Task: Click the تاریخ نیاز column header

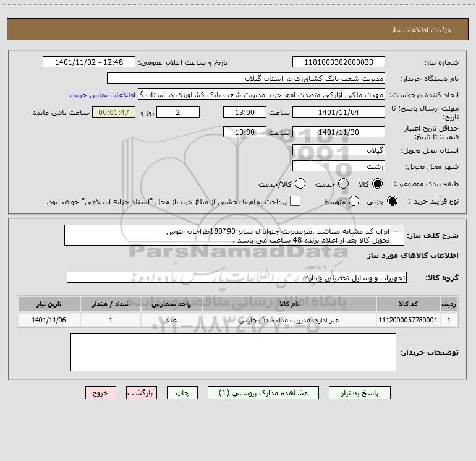Action: point(49,304)
